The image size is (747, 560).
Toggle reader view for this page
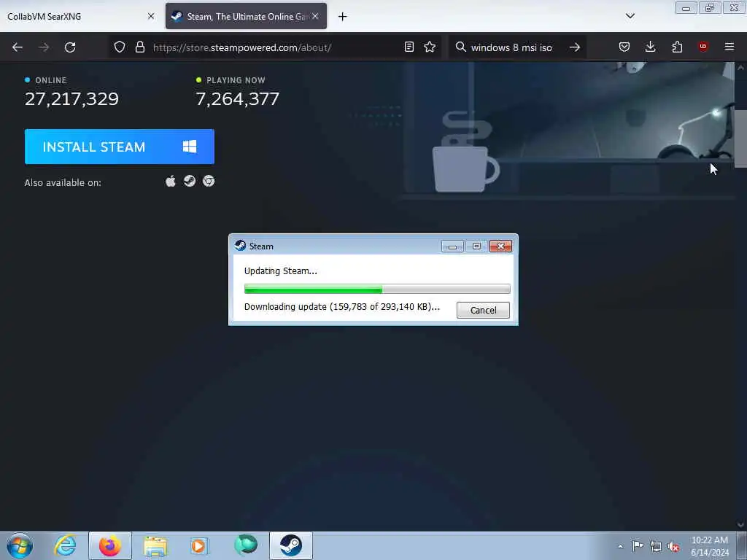(409, 47)
